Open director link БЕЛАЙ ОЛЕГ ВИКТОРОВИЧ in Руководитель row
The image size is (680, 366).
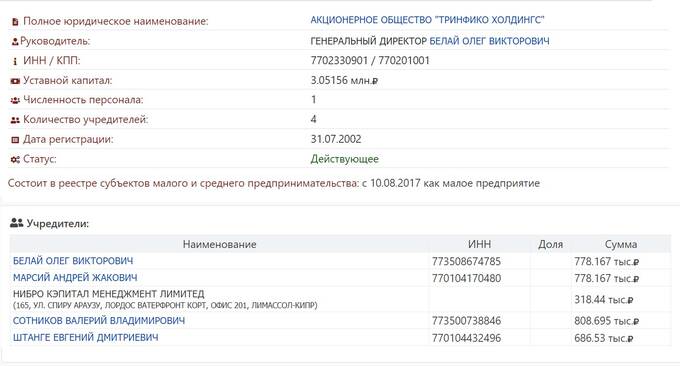point(489,41)
